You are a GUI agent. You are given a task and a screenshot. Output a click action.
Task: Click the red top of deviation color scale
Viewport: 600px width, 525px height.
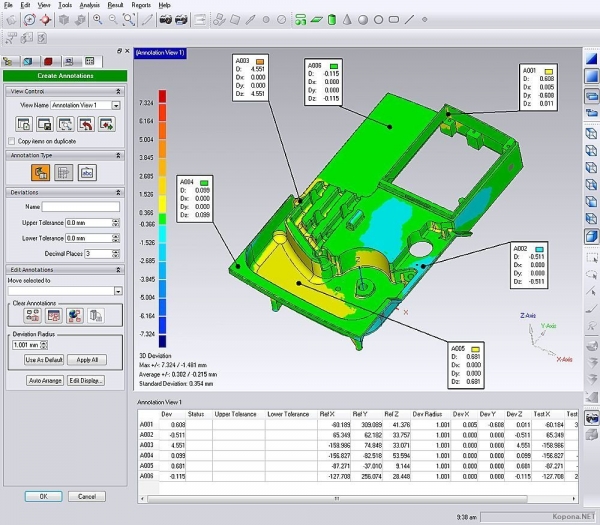(162, 97)
